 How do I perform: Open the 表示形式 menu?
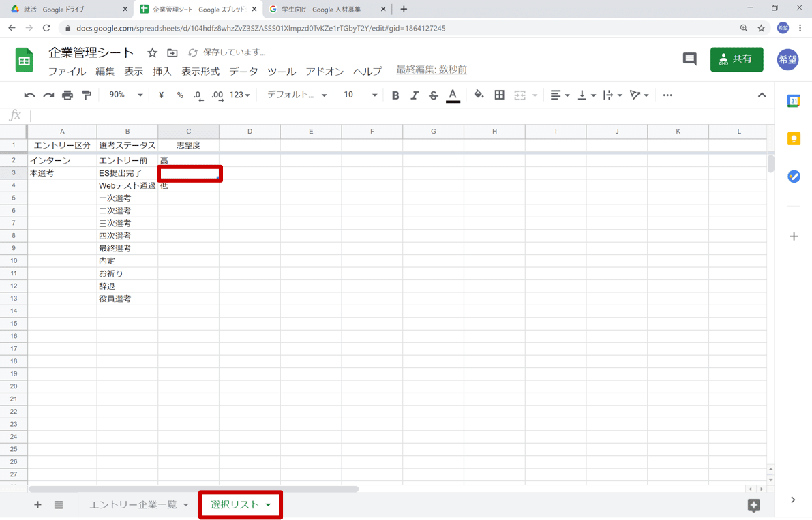pos(200,72)
